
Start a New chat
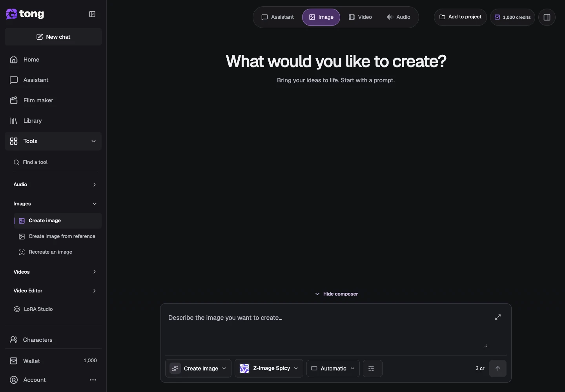[53, 37]
